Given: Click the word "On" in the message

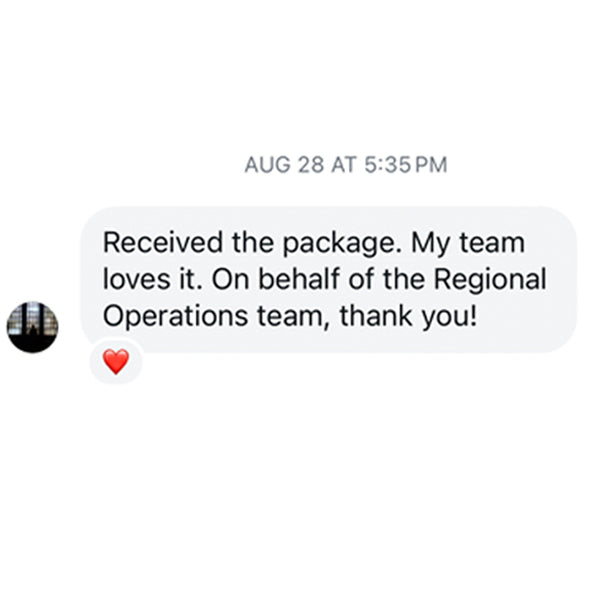Looking at the screenshot, I should tap(231, 279).
